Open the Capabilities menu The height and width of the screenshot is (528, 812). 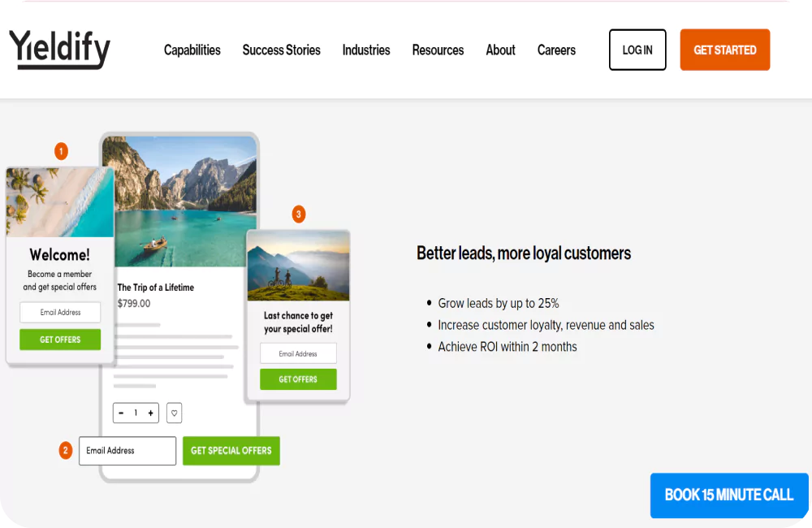pos(192,50)
